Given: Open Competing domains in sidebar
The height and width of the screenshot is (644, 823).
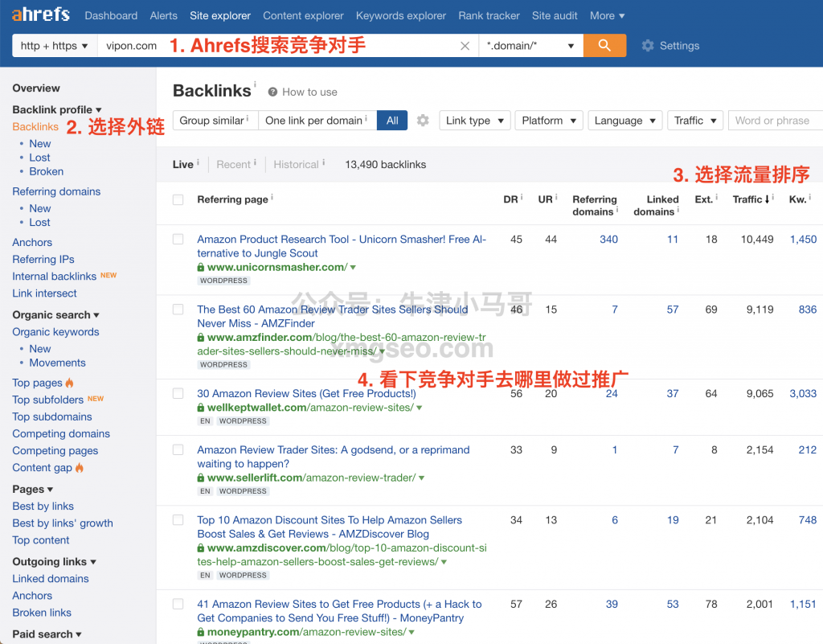Looking at the screenshot, I should (61, 433).
